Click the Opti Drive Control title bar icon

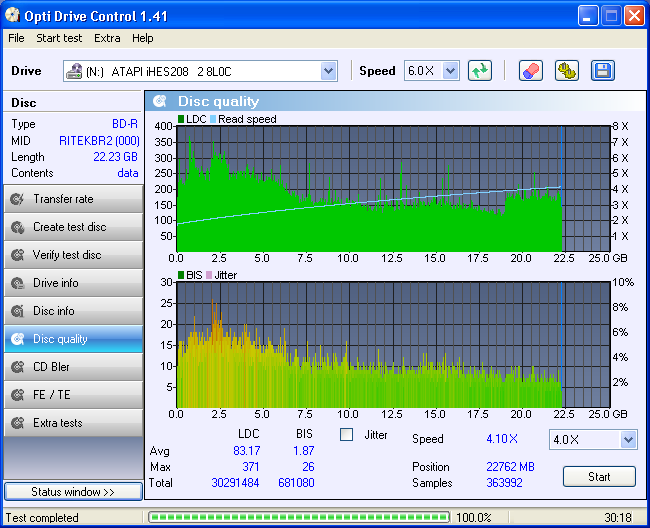pyautogui.click(x=12, y=15)
